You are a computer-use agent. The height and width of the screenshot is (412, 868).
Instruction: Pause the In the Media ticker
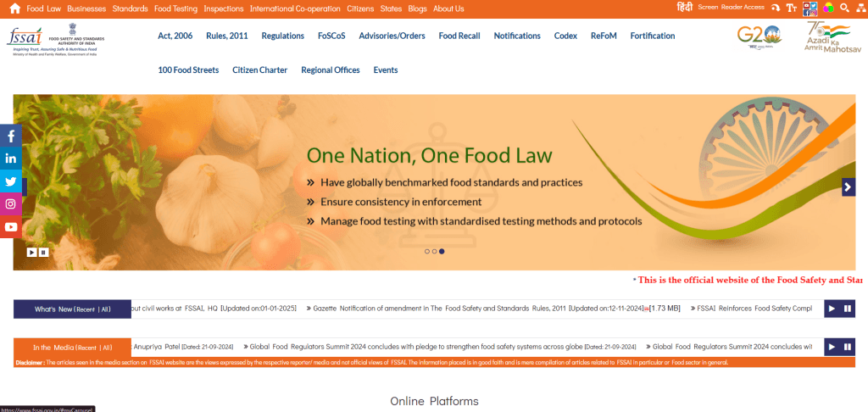click(x=848, y=348)
